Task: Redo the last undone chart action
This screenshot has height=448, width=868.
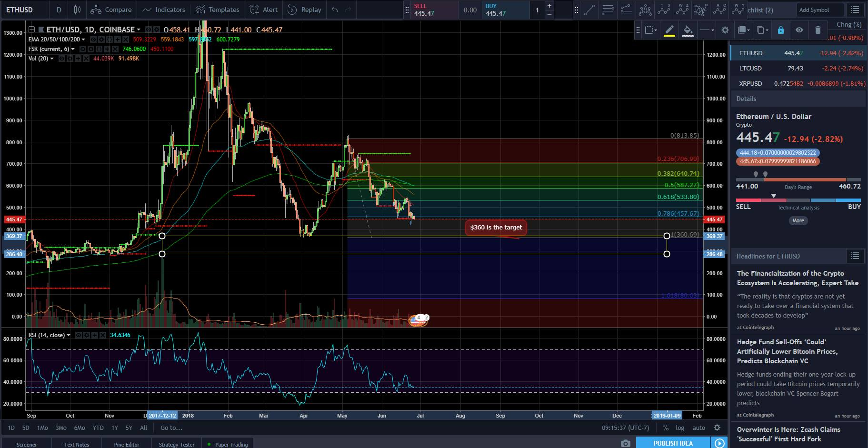Action: (x=348, y=10)
